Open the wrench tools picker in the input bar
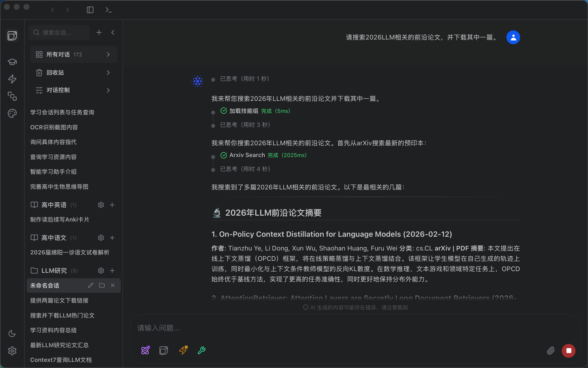The height and width of the screenshot is (368, 588). click(x=201, y=350)
